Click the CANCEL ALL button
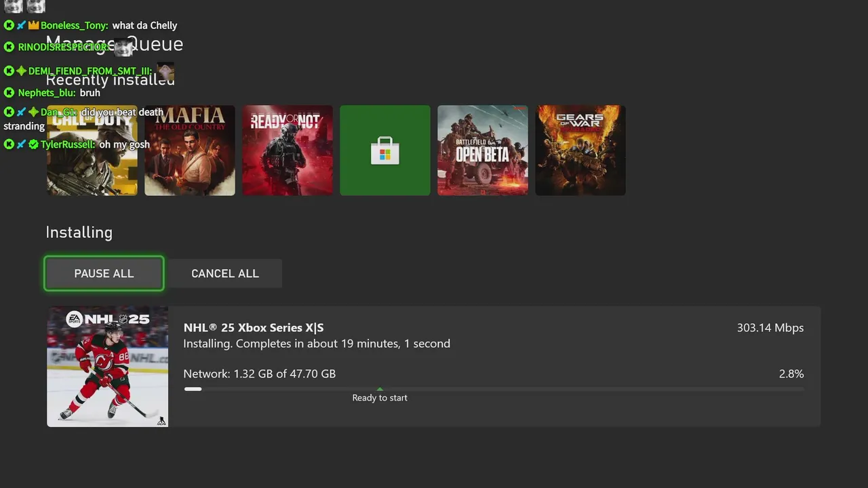 [225, 273]
